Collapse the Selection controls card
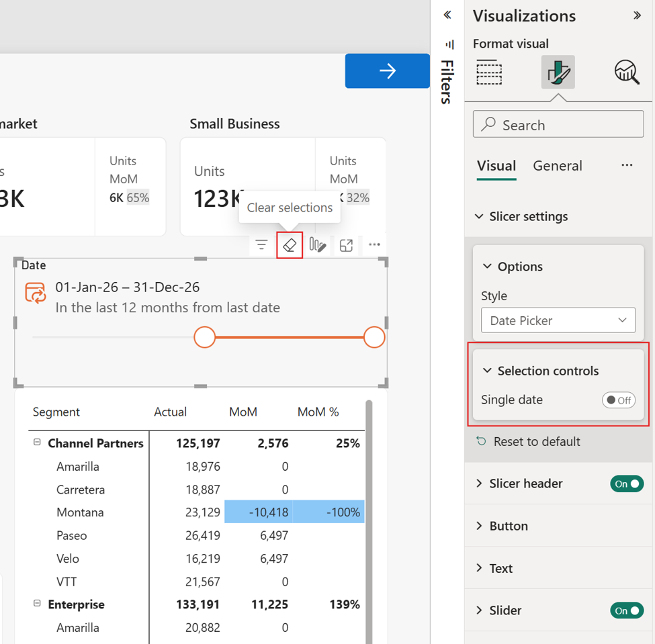655x644 pixels. (487, 370)
